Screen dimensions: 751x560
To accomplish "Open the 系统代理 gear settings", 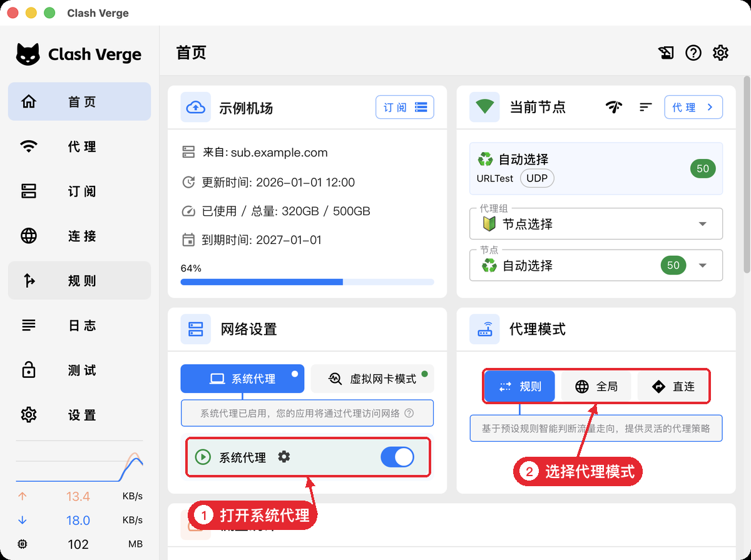I will click(284, 457).
